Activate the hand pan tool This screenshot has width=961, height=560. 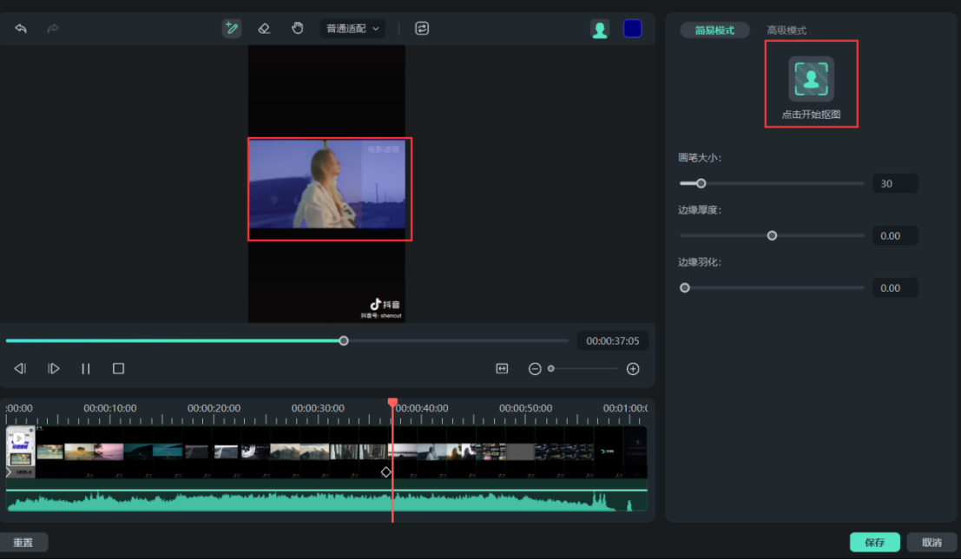[x=298, y=29]
